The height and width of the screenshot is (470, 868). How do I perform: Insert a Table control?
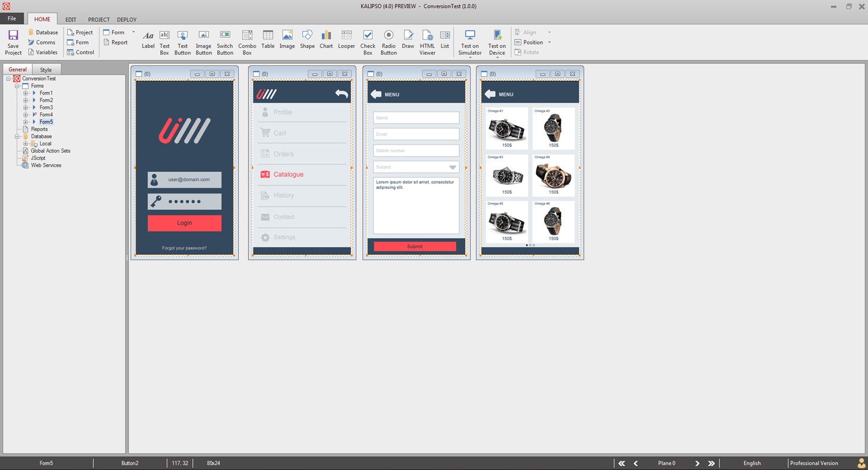pos(267,42)
